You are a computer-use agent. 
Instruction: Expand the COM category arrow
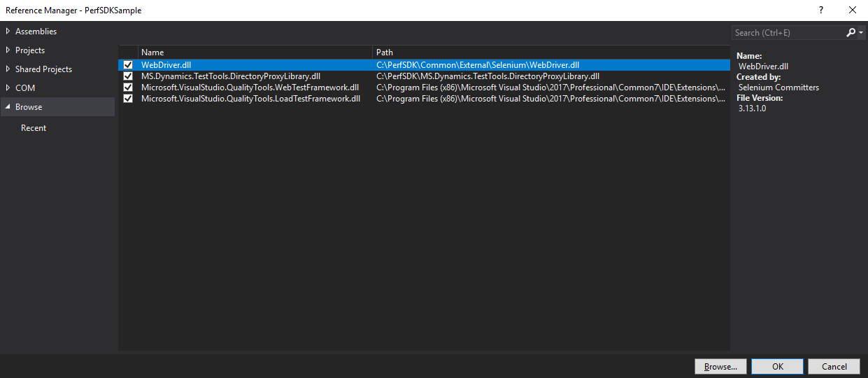pos(8,88)
